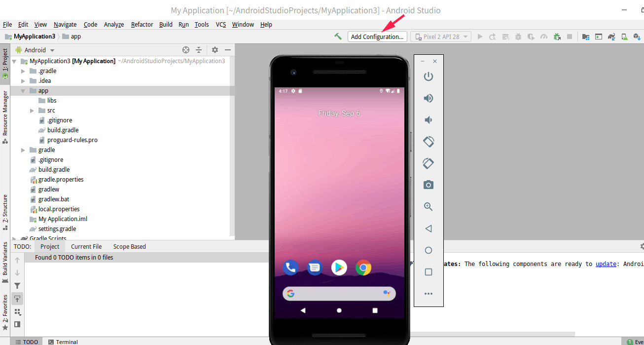Click the Collapse All icon in Project panel
This screenshot has width=644, height=345.
pyautogui.click(x=199, y=50)
